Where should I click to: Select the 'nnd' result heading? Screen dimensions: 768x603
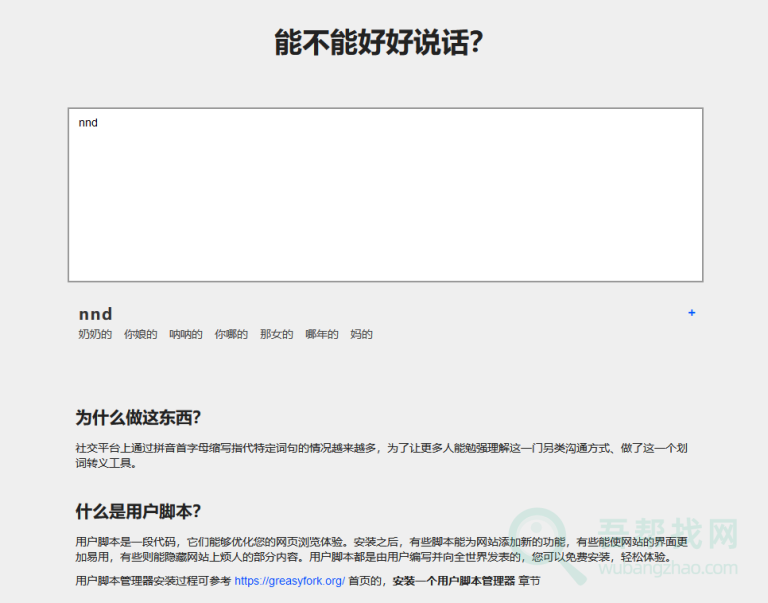tap(95, 314)
